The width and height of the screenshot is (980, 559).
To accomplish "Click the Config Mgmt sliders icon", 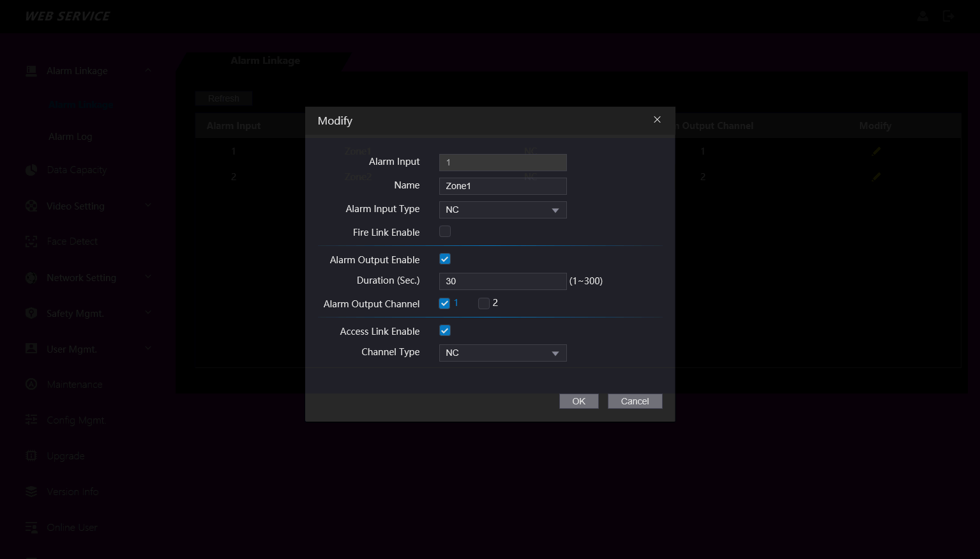I will (31, 420).
